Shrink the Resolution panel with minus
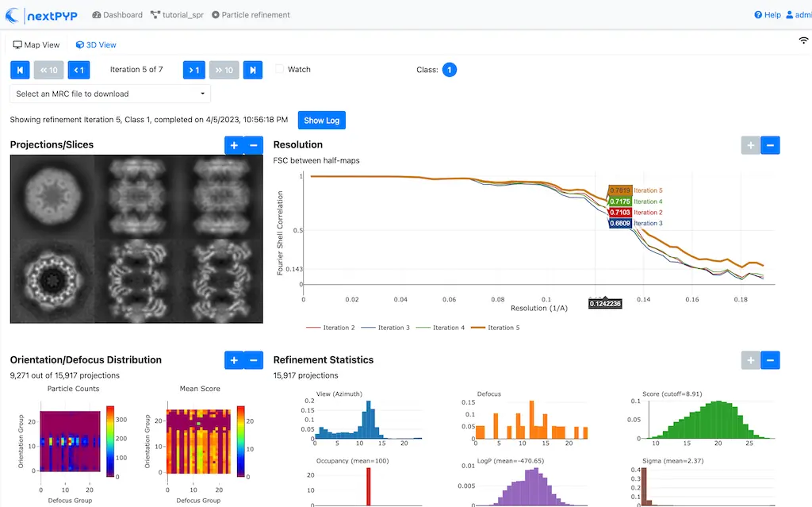This screenshot has width=812, height=507. click(770, 145)
